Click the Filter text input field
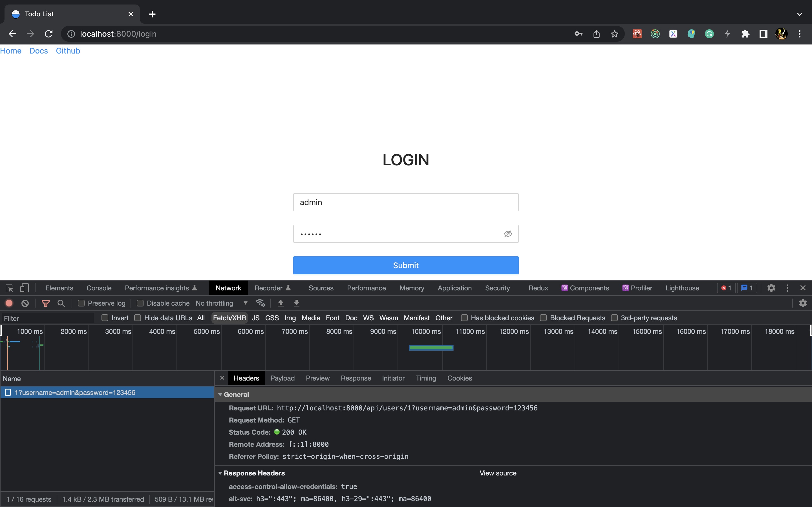812x507 pixels. [47, 318]
